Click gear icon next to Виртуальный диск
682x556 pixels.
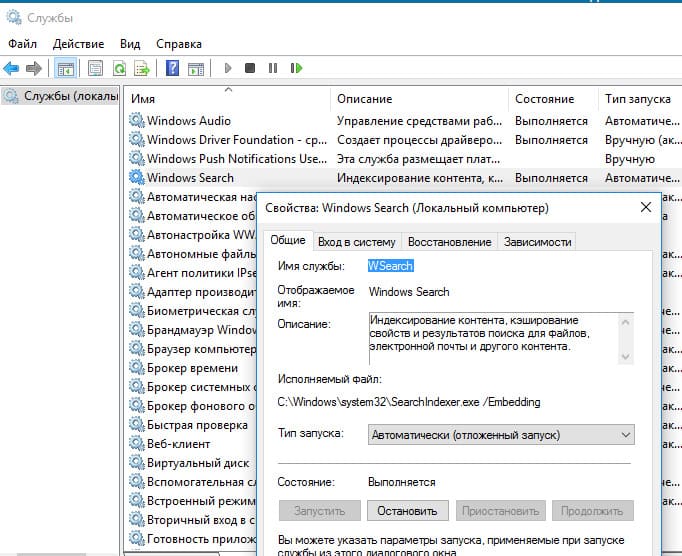pyautogui.click(x=137, y=462)
